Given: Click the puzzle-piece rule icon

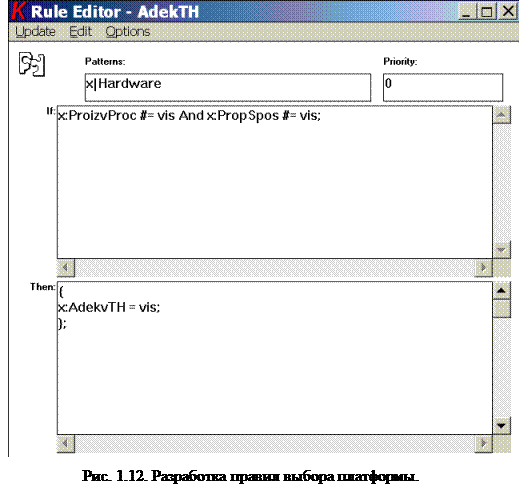Looking at the screenshot, I should tap(32, 64).
